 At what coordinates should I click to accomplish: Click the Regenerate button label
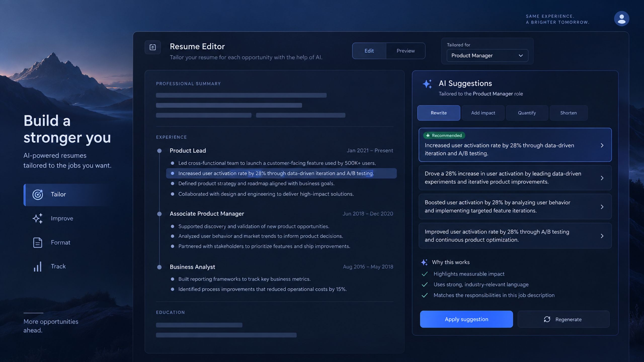click(568, 320)
